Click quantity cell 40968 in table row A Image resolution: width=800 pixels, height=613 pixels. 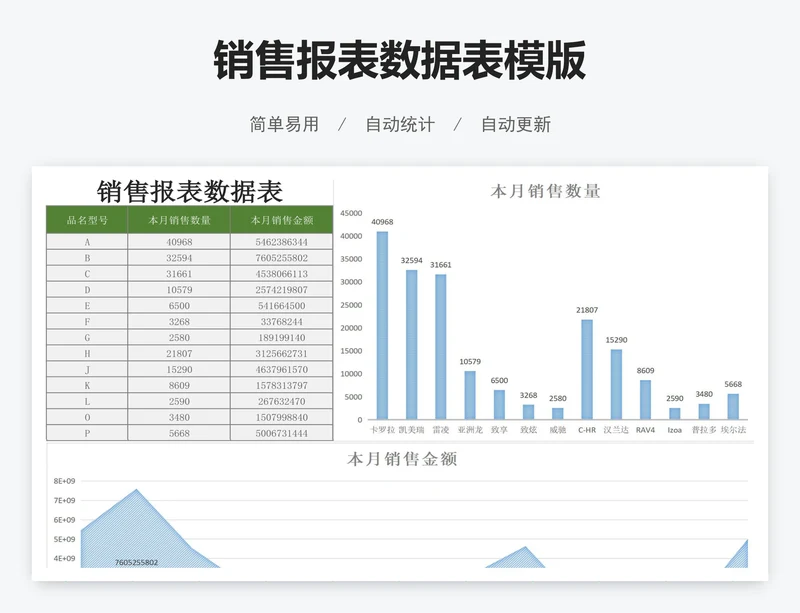(x=179, y=242)
